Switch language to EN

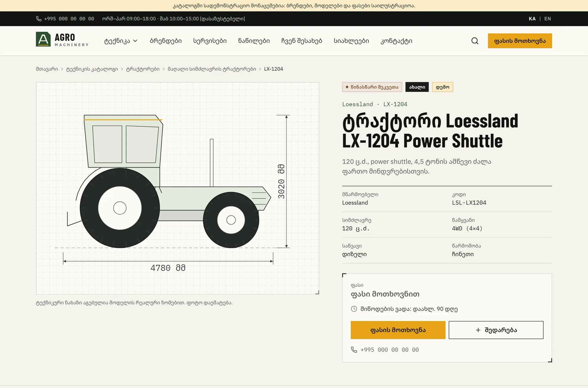(x=547, y=19)
